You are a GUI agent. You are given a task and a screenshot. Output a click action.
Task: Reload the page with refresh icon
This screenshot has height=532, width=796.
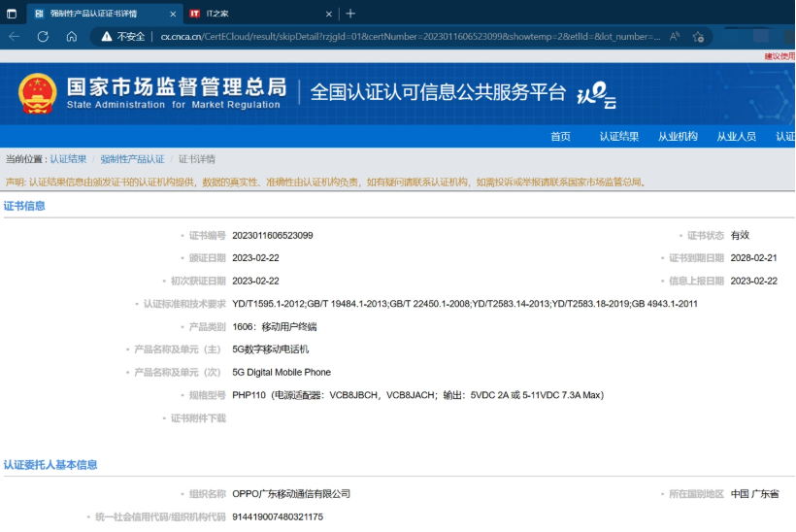(x=43, y=36)
